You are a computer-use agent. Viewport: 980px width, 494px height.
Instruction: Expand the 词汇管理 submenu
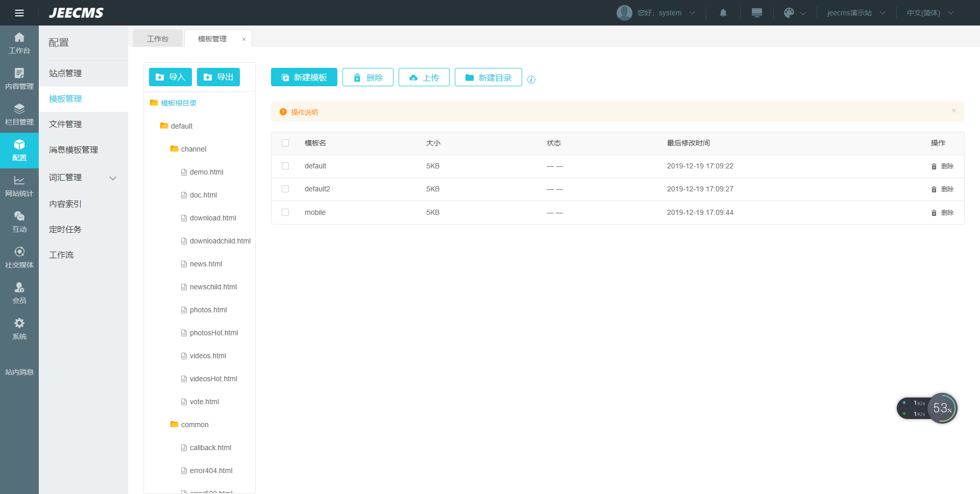pos(113,178)
